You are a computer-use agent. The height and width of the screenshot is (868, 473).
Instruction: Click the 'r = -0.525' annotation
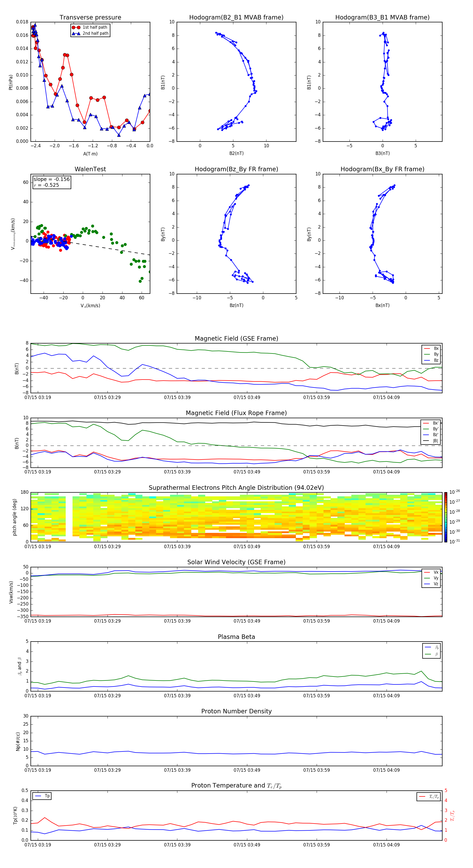coord(47,185)
